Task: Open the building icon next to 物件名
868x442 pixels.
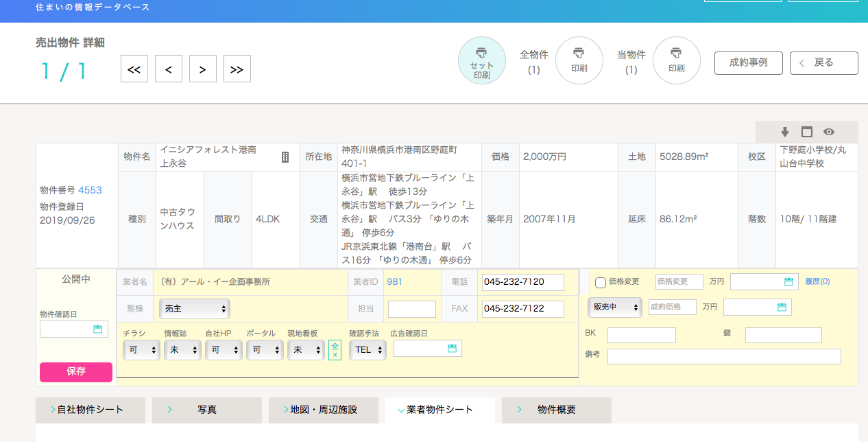Action: pyautogui.click(x=285, y=157)
